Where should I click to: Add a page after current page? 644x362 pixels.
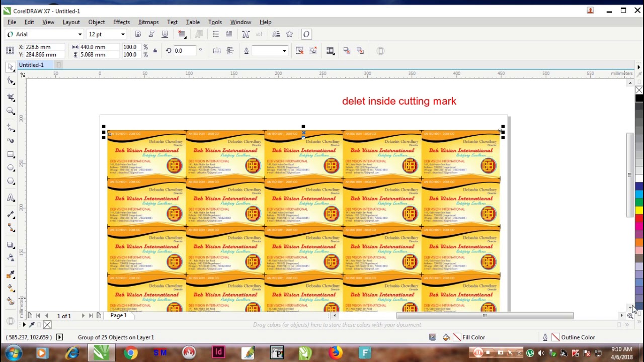(99, 316)
